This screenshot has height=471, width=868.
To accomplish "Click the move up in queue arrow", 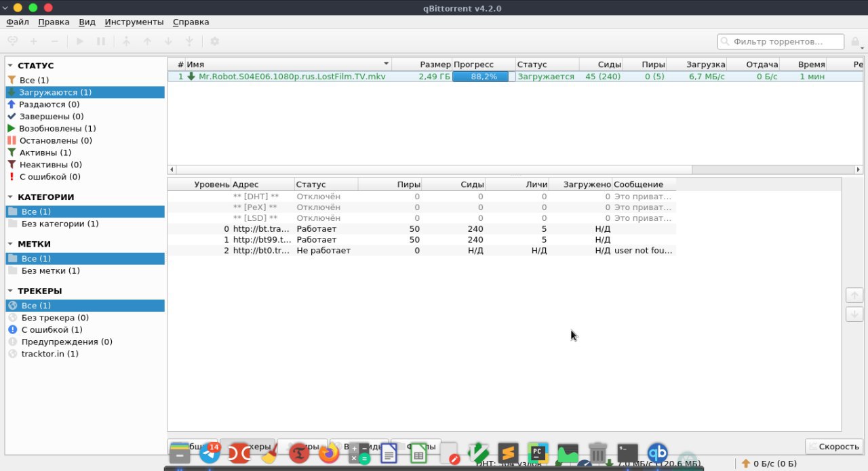I will tap(147, 41).
